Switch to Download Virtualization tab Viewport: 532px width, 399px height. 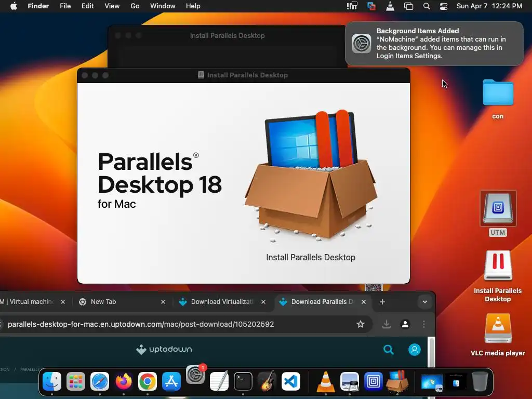pos(222,302)
